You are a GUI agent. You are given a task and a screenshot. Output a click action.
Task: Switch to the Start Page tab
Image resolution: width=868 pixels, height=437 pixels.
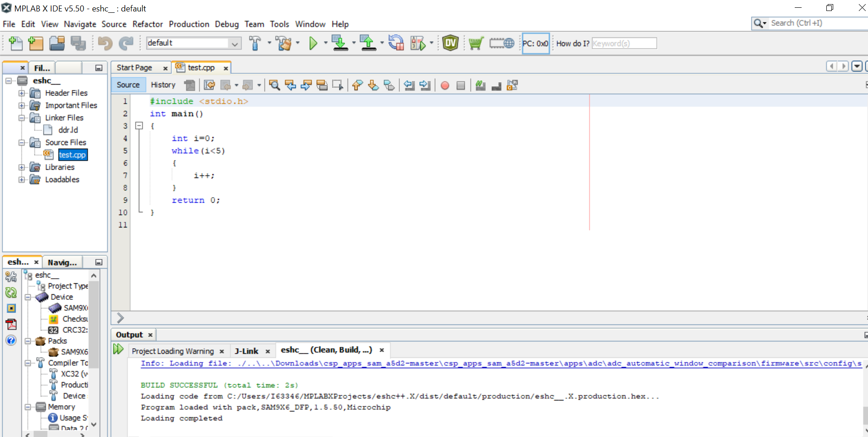pyautogui.click(x=134, y=68)
